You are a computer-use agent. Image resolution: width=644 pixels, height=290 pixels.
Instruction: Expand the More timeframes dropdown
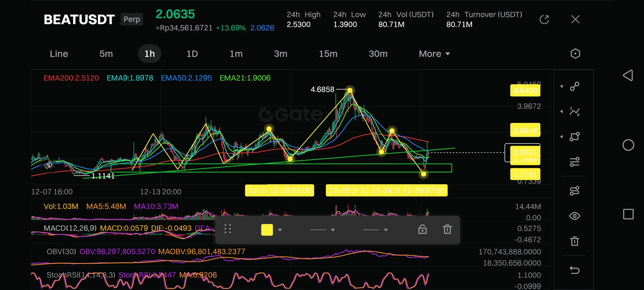(434, 54)
